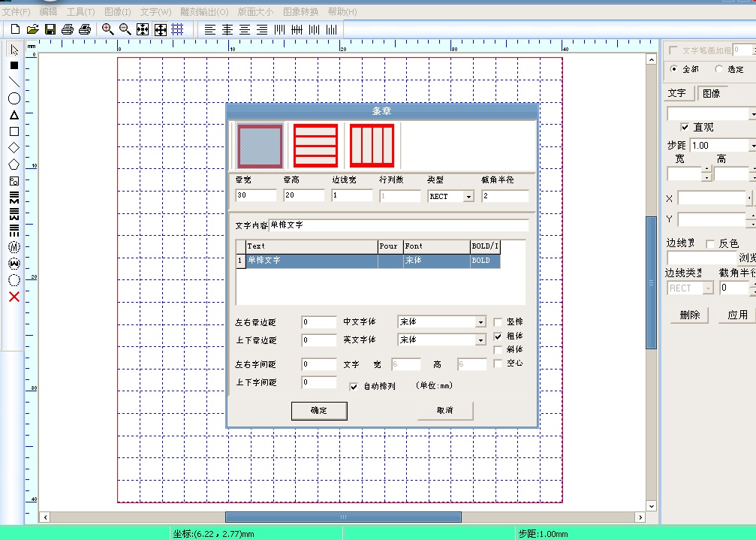Click the 宽 width stepper arrows
Image resolution: width=756 pixels, height=540 pixels.
point(706,173)
